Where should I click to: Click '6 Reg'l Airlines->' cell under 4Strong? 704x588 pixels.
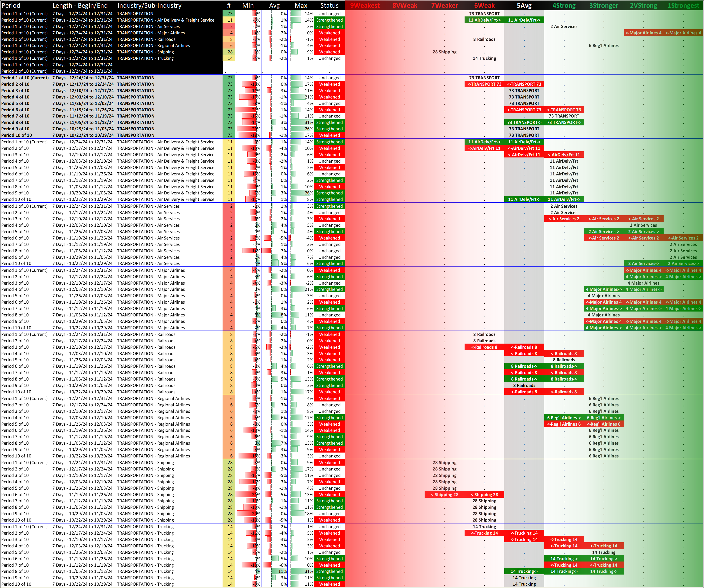(x=564, y=418)
